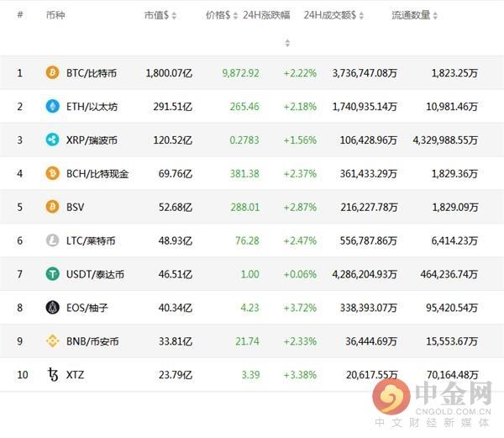Select LTC price 76.28
The image size is (504, 438).
point(247,240)
